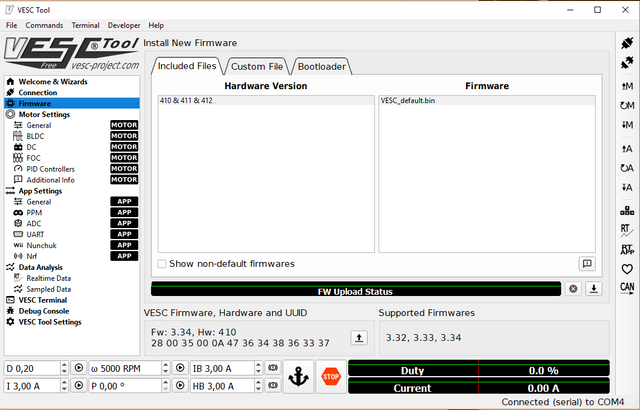Open the Debug Console page
This screenshot has width=640, height=410.
72,311
